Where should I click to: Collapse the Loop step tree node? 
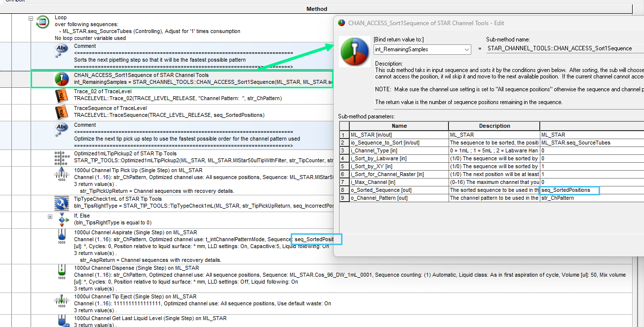click(31, 19)
